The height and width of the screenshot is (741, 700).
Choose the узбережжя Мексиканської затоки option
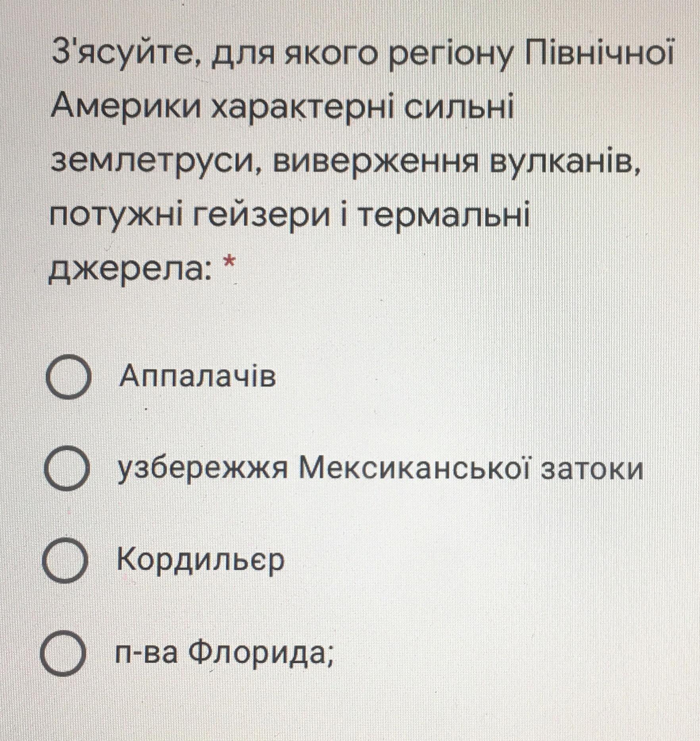tap(66, 467)
